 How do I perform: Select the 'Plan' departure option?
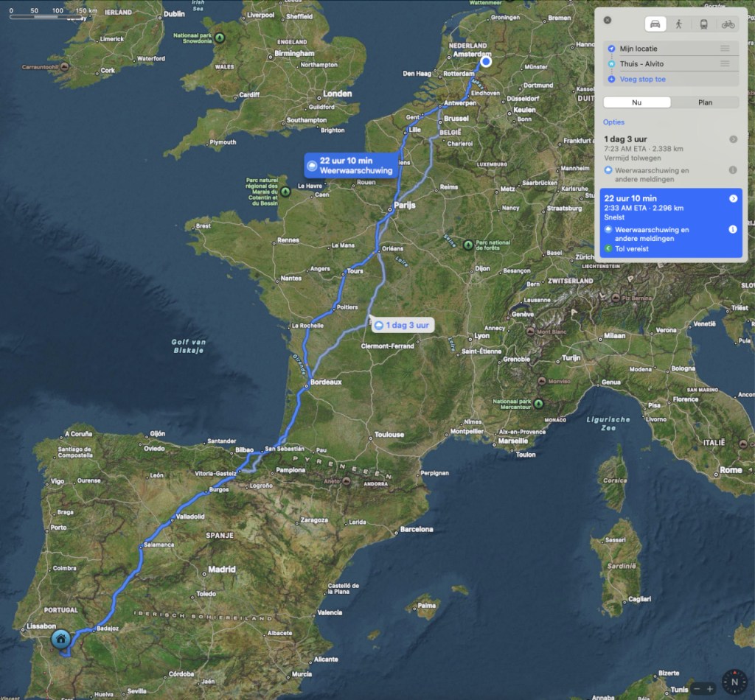705,102
